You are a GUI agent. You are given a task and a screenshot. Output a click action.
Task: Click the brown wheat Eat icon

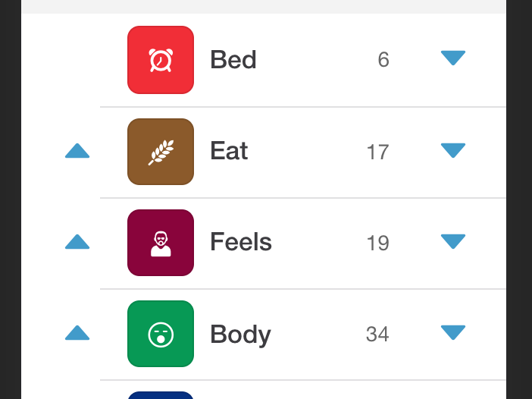pyautogui.click(x=161, y=152)
